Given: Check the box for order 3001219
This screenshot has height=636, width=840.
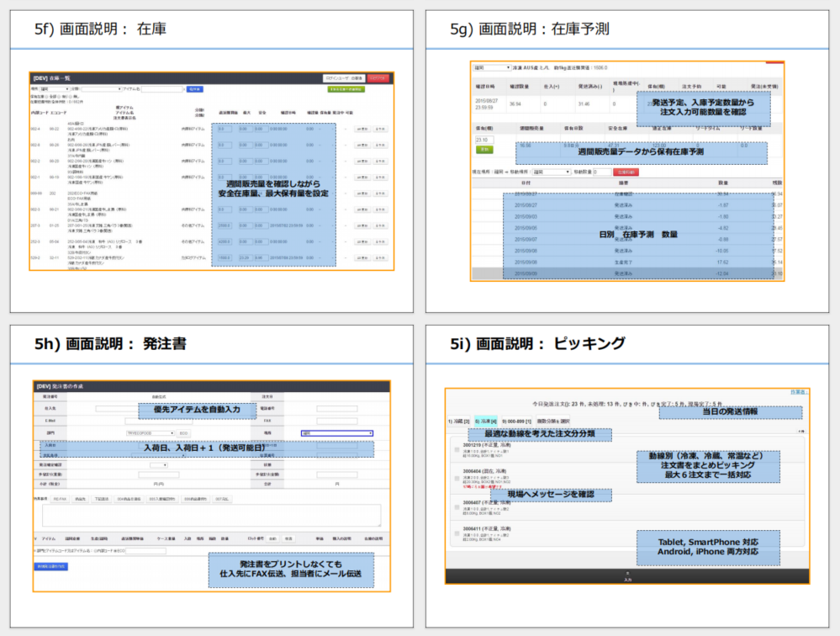Looking at the screenshot, I should (x=457, y=450).
